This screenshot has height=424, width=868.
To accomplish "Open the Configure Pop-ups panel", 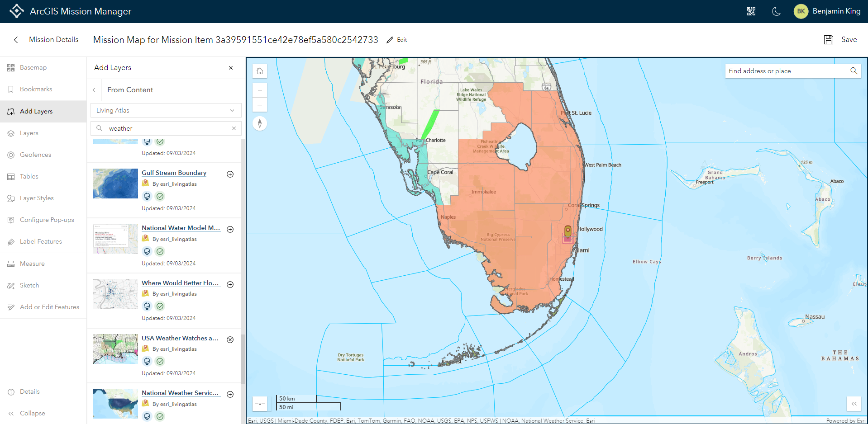I will point(47,220).
